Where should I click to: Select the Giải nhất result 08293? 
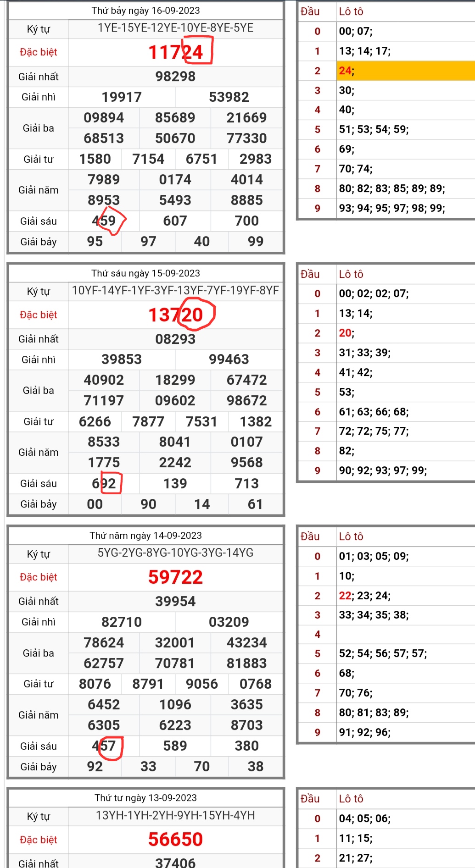click(175, 339)
